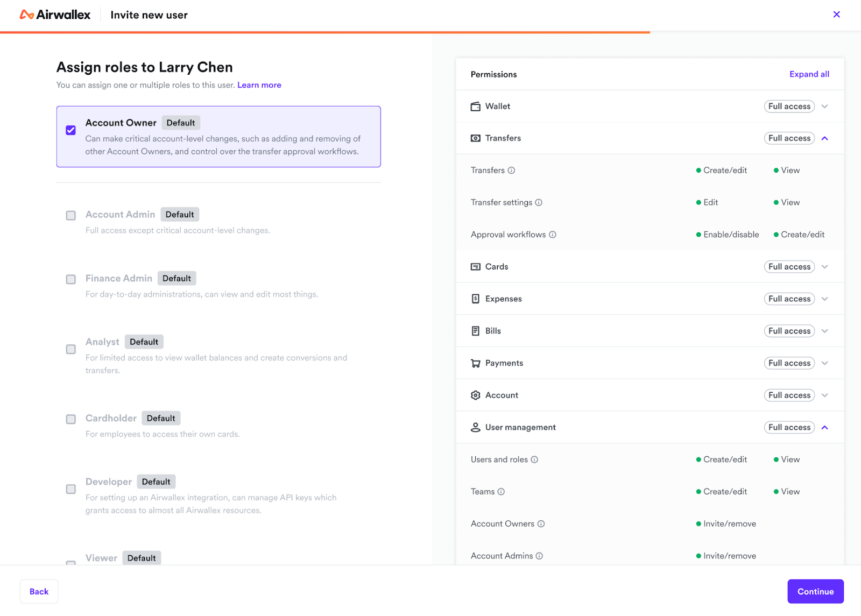Expand the Cards permissions chevron
Viewport: 861px width, 616px height.
824,267
